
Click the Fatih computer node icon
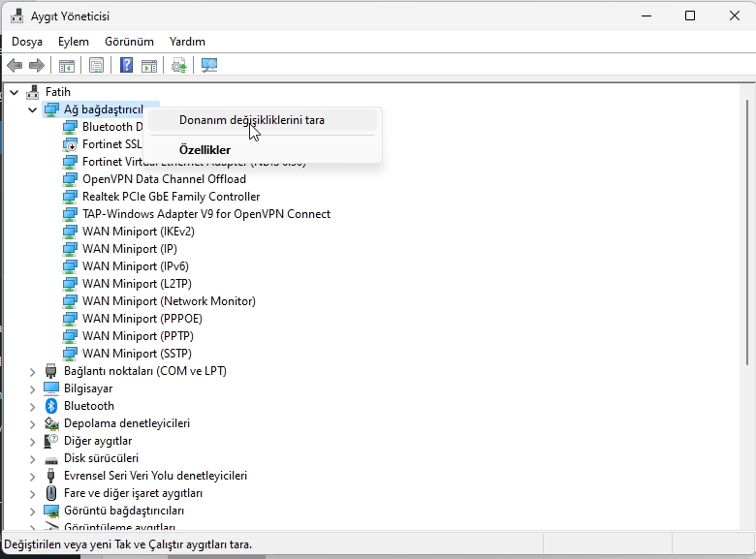tap(32, 92)
